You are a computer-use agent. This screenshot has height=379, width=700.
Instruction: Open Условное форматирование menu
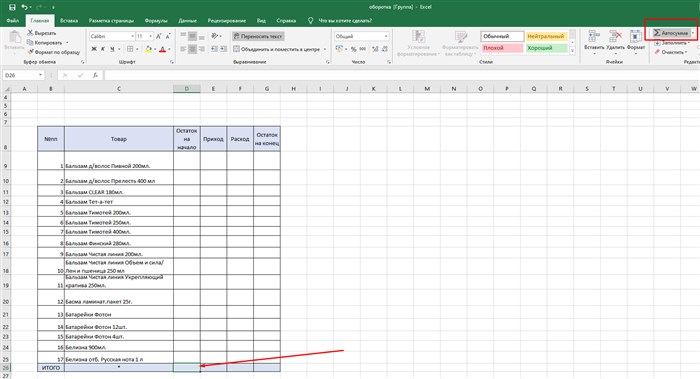[418, 43]
